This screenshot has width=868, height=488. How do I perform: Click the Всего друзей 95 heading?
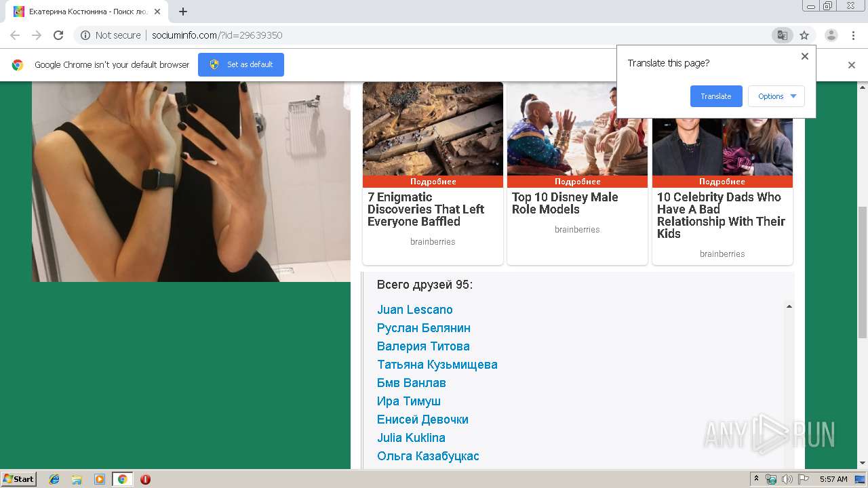425,285
